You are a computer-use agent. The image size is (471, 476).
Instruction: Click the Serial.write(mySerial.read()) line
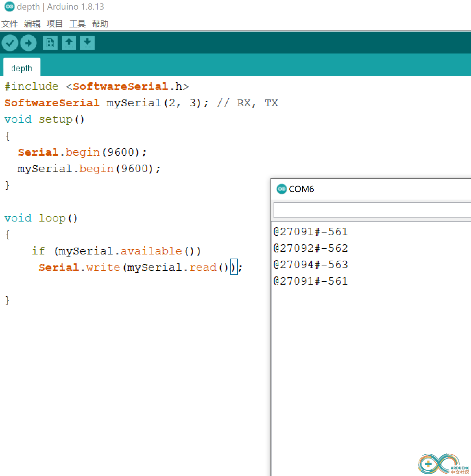(x=141, y=267)
